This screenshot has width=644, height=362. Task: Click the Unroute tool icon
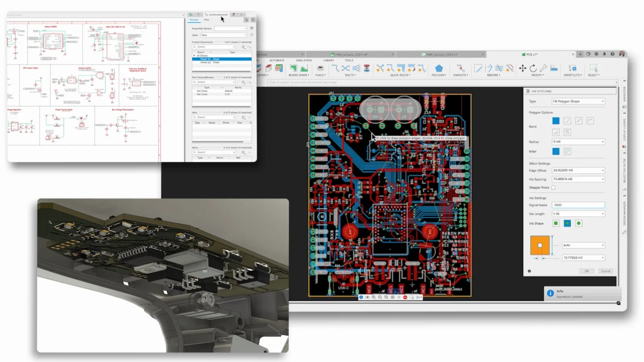pyautogui.click(x=460, y=68)
